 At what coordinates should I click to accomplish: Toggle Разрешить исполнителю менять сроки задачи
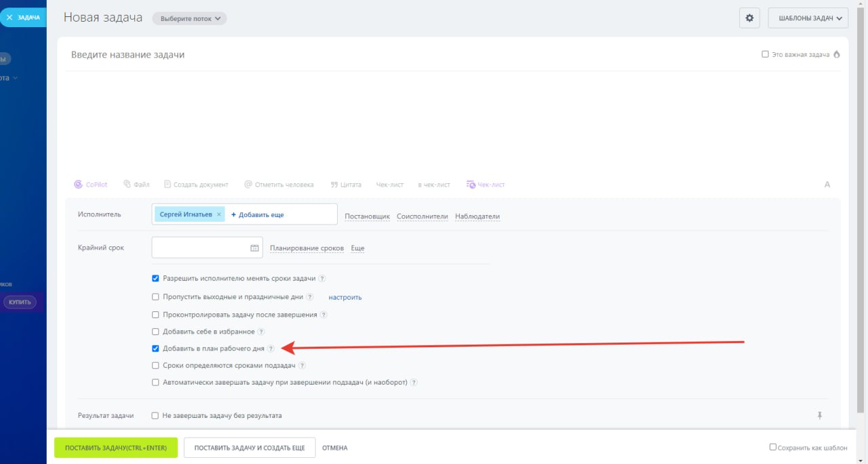pyautogui.click(x=155, y=278)
